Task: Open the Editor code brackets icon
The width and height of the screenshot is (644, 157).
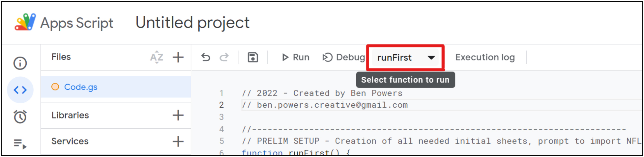Action: coord(20,90)
